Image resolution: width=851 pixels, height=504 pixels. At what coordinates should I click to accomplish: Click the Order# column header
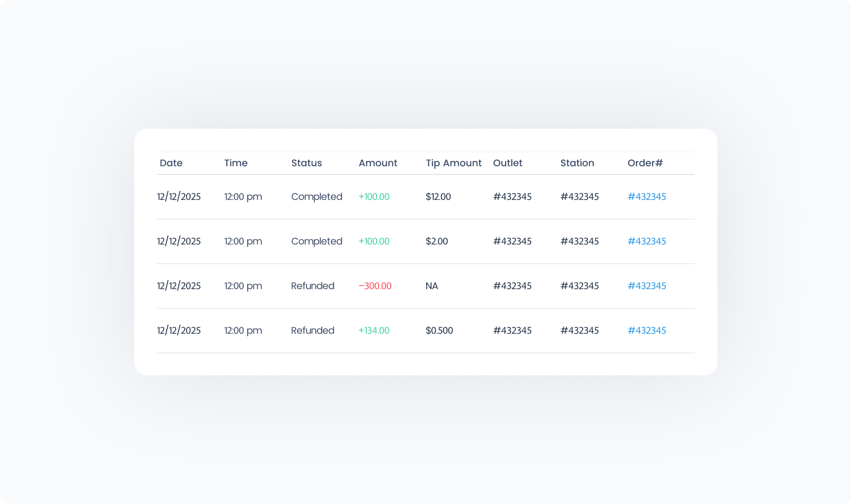(x=645, y=163)
